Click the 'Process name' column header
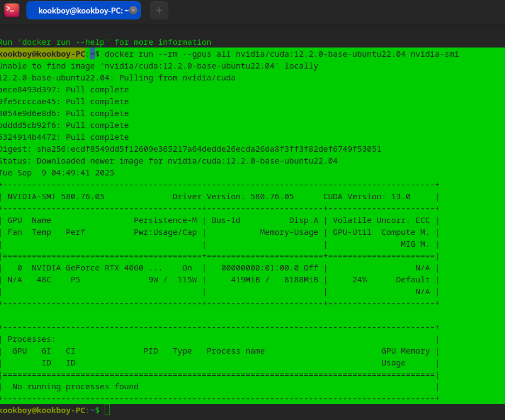This screenshot has width=505, height=420. 236,351
